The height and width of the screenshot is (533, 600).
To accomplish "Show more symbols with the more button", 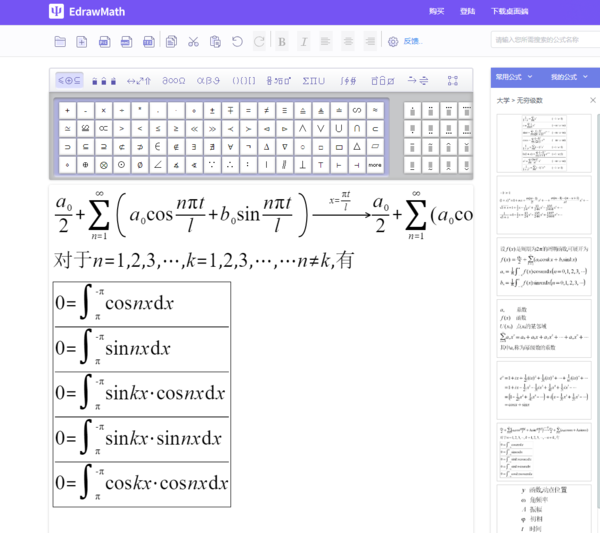I will pyautogui.click(x=375, y=165).
